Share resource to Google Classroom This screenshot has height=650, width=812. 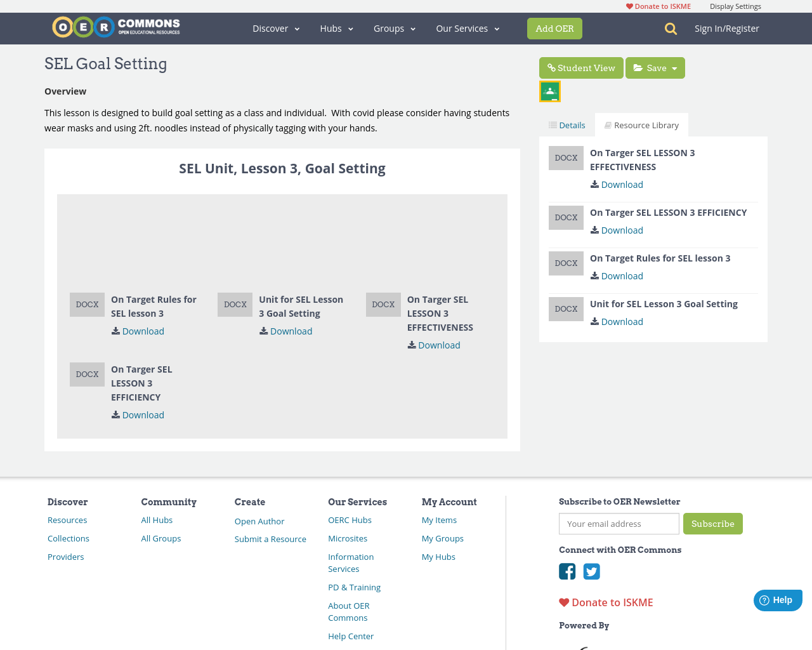coord(549,90)
